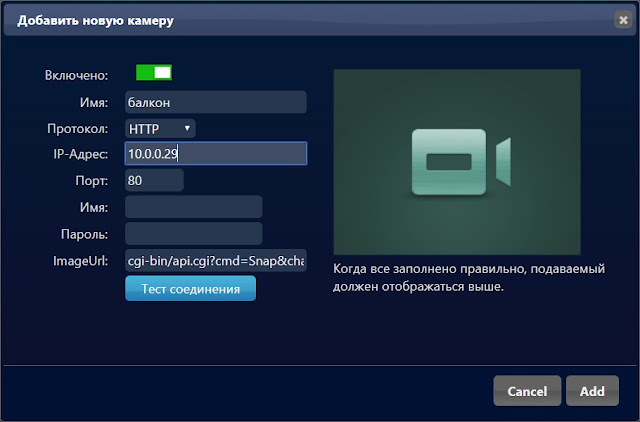Click the Пароль password field
The image size is (640, 422).
[193, 233]
